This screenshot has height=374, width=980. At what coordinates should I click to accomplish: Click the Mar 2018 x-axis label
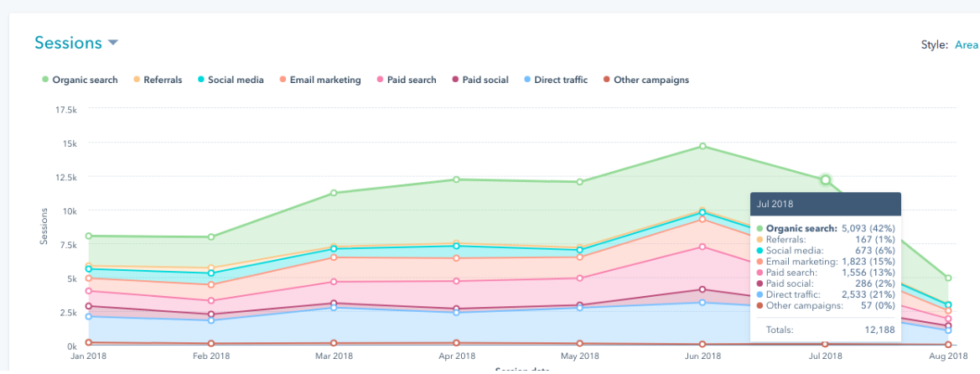point(334,356)
